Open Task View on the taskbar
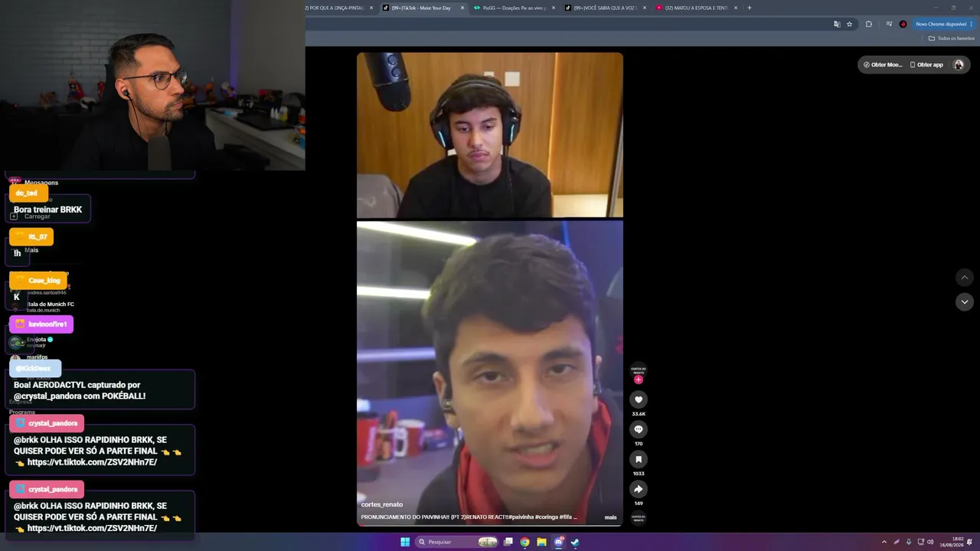Screen dimensions: 980x551 [508, 542]
